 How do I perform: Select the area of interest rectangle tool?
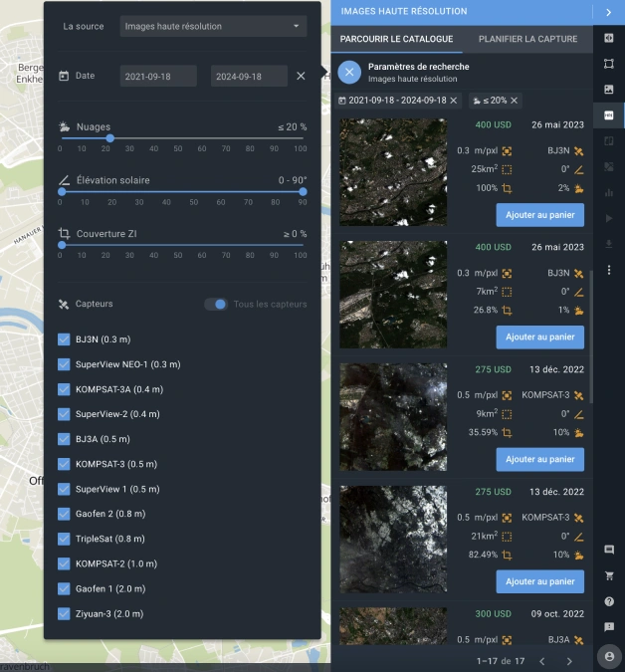coord(609,64)
